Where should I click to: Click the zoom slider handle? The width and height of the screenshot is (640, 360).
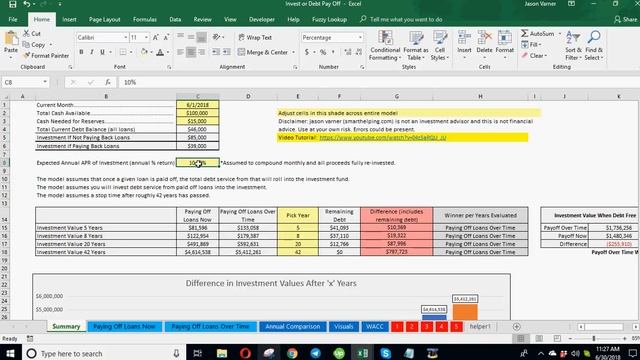(x=594, y=338)
